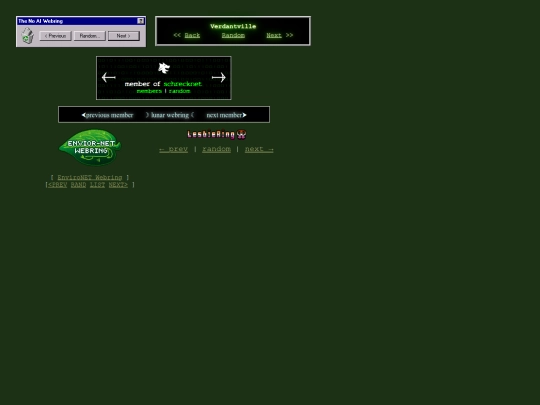Screen dimensions: 540x405
Task: Go Back in the Verdantville webring
Action: pos(192,35)
